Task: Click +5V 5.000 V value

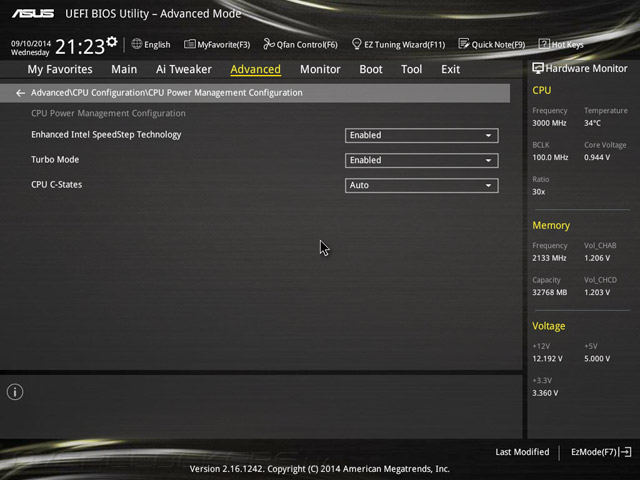Action: (597, 359)
